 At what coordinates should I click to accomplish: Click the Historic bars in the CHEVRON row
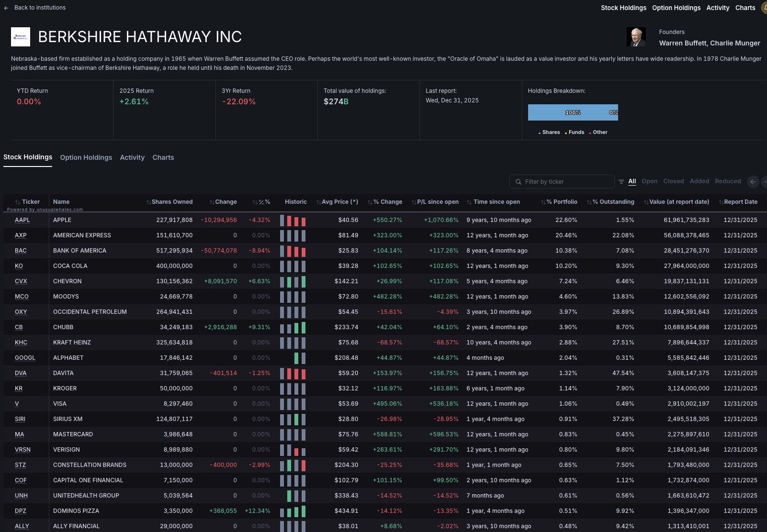[293, 282]
